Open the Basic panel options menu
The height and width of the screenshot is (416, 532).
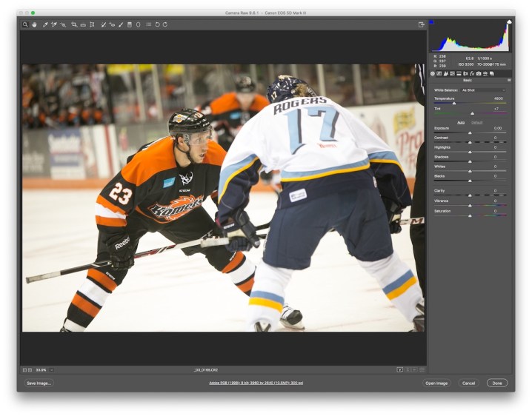pos(508,80)
